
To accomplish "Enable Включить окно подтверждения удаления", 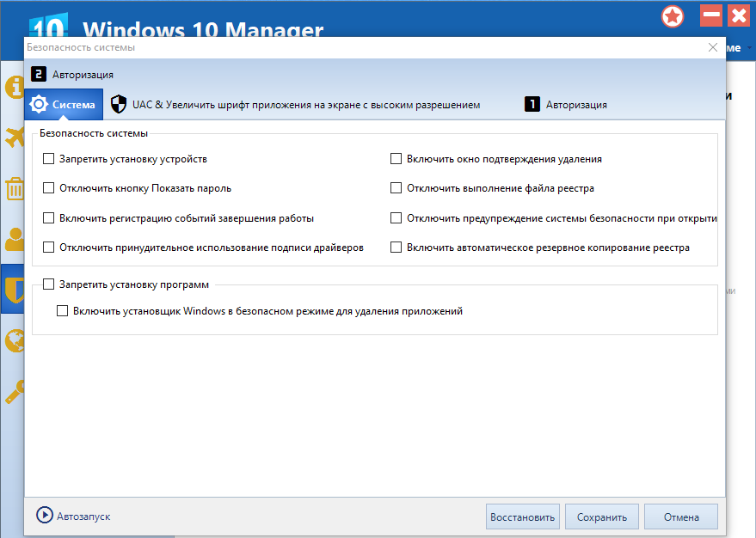I will (x=396, y=158).
